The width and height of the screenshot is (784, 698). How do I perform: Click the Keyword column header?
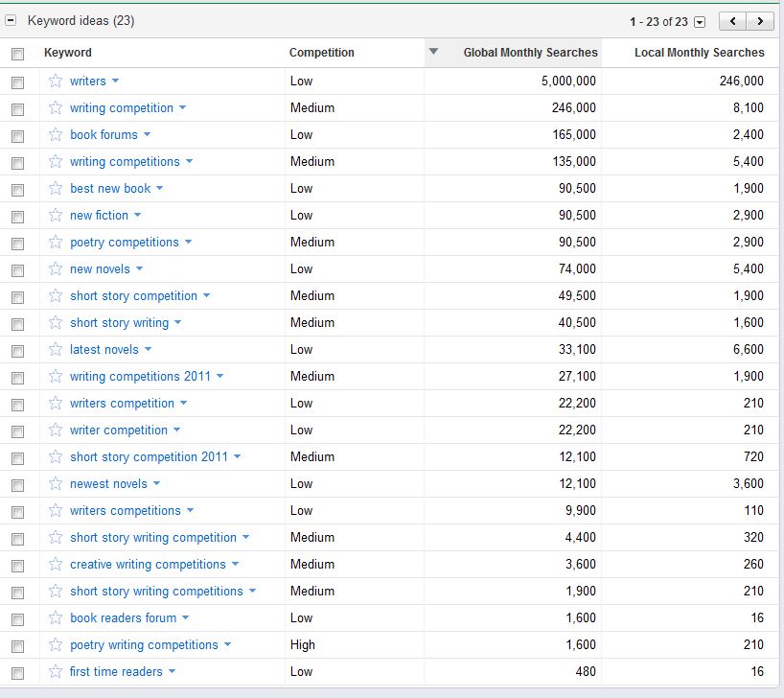[68, 53]
